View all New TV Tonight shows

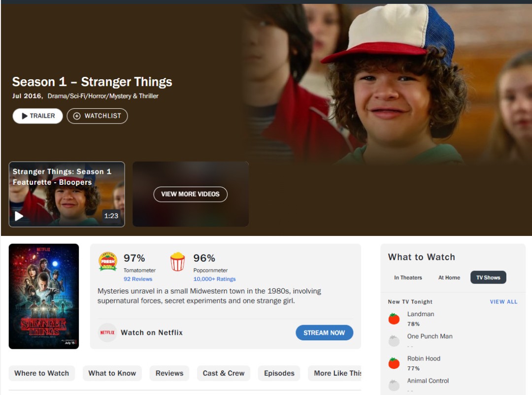tap(503, 302)
